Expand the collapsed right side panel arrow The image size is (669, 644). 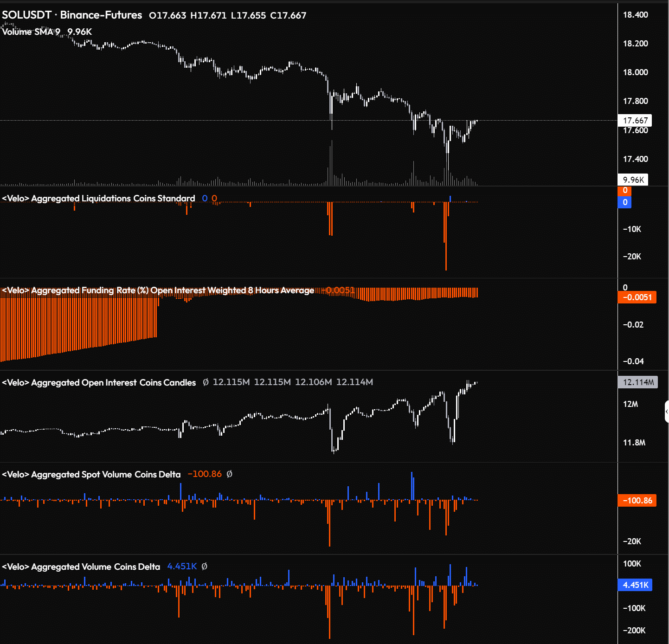667,412
